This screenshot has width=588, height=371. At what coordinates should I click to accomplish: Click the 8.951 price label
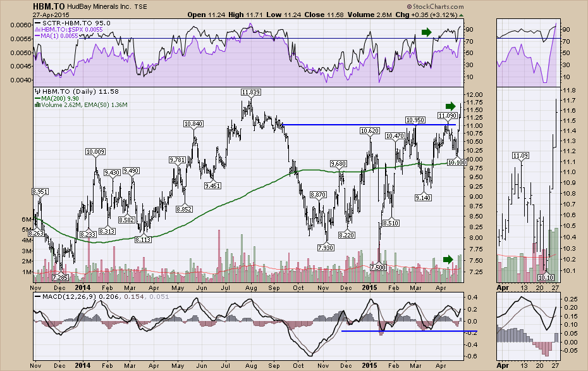pyautogui.click(x=40, y=191)
